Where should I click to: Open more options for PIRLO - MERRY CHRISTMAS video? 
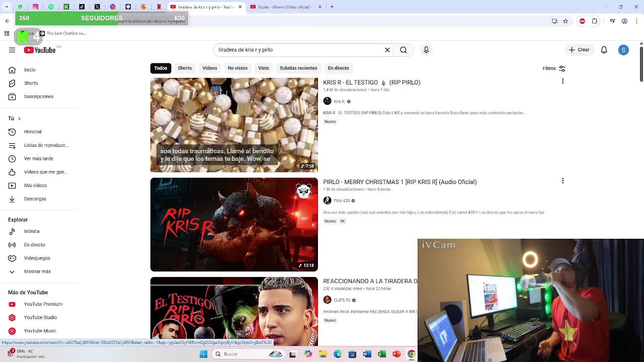click(x=562, y=181)
